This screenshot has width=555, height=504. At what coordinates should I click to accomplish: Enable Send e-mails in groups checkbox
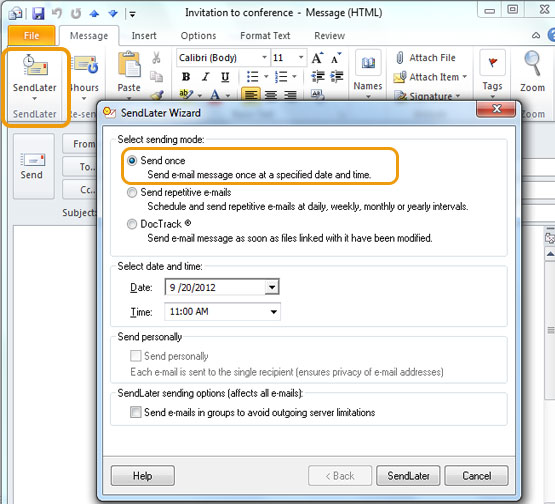tap(136, 412)
